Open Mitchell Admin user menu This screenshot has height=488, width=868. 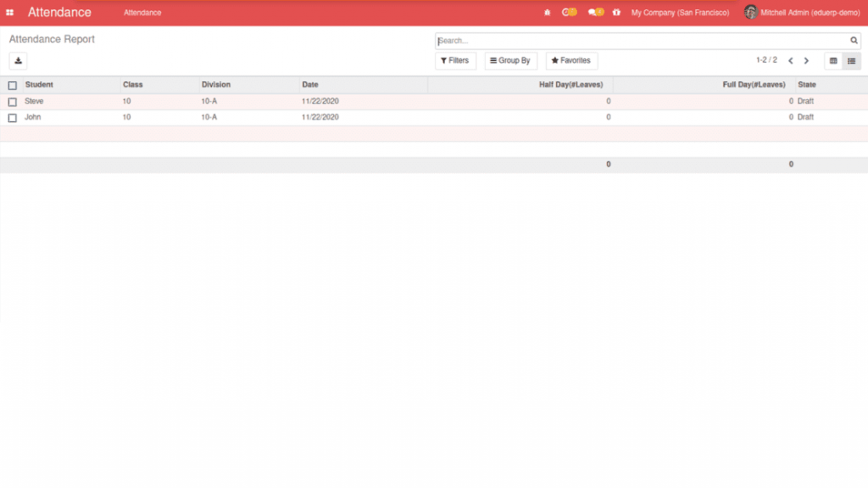[x=802, y=12]
